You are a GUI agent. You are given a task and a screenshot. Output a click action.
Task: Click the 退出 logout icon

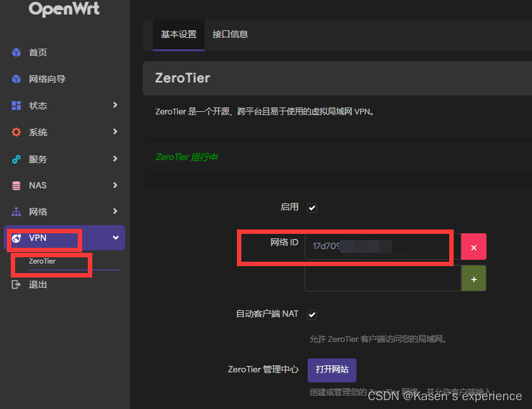coord(16,284)
